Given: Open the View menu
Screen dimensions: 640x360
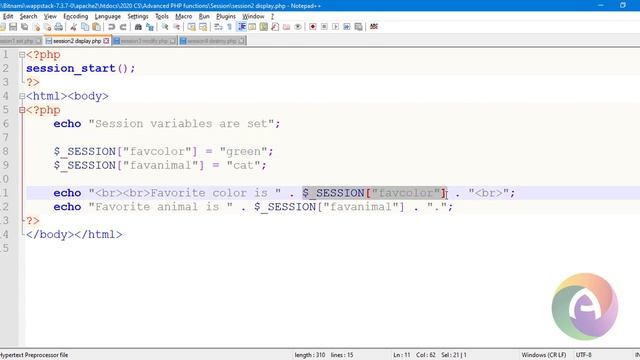Looking at the screenshot, I should [50, 16].
